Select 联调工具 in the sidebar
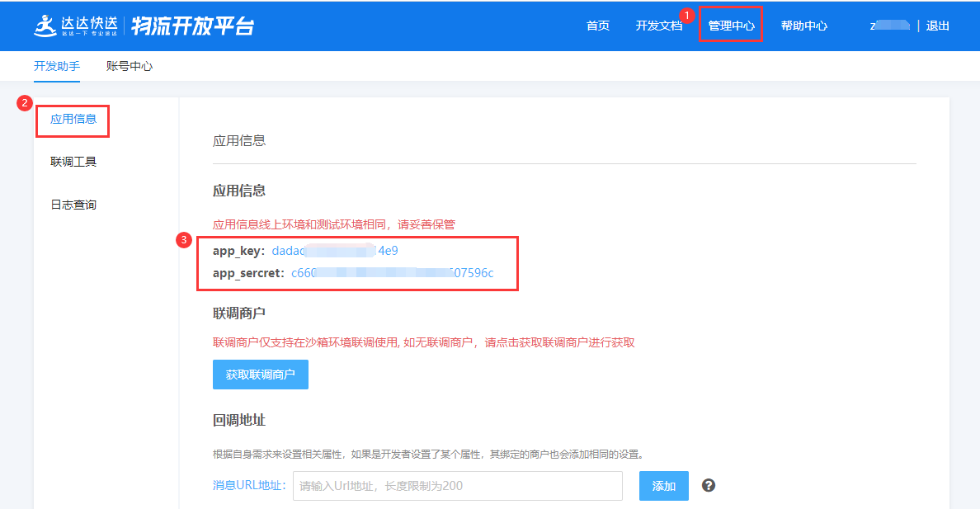The image size is (980, 509). click(73, 162)
